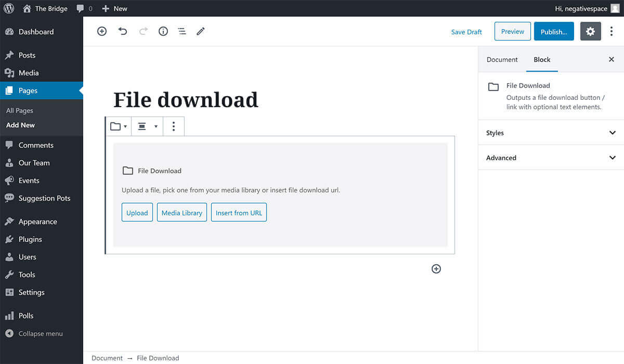
Task: Click the Media Library button
Action: click(x=182, y=213)
